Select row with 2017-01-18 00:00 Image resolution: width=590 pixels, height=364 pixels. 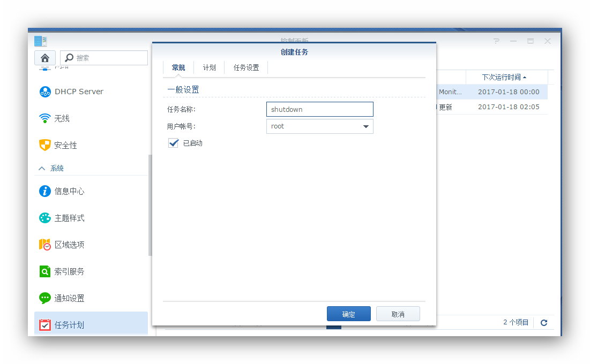point(492,92)
